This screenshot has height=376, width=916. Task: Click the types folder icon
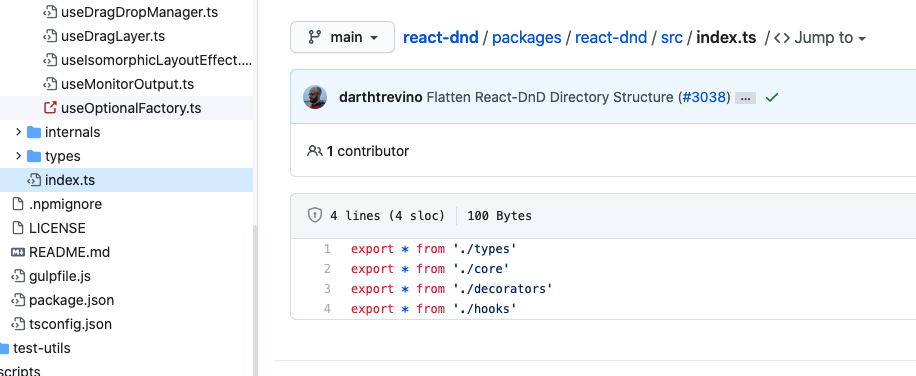tap(34, 156)
